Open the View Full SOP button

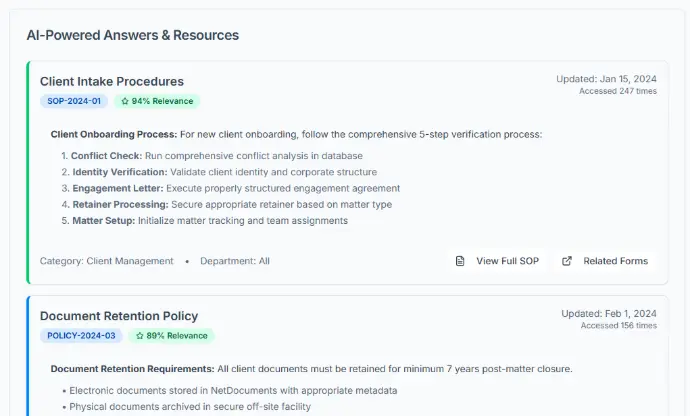pyautogui.click(x=497, y=261)
